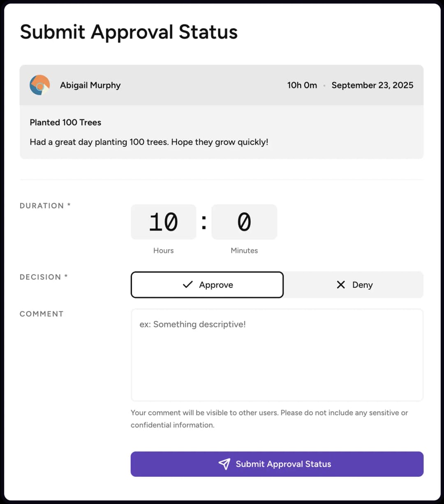Click the Hours field showing 10

point(163,222)
